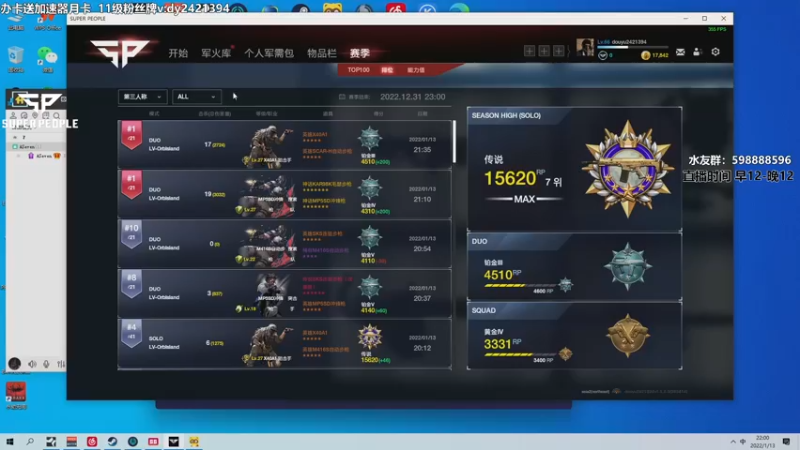The image size is (800, 450).
Task: Click the SQUAD rank panel
Action: pos(574,336)
